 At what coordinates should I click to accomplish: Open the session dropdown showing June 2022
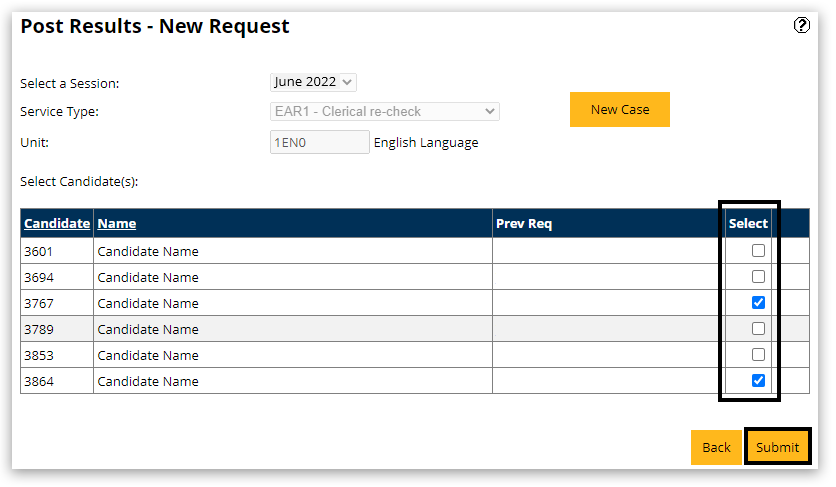(x=313, y=82)
